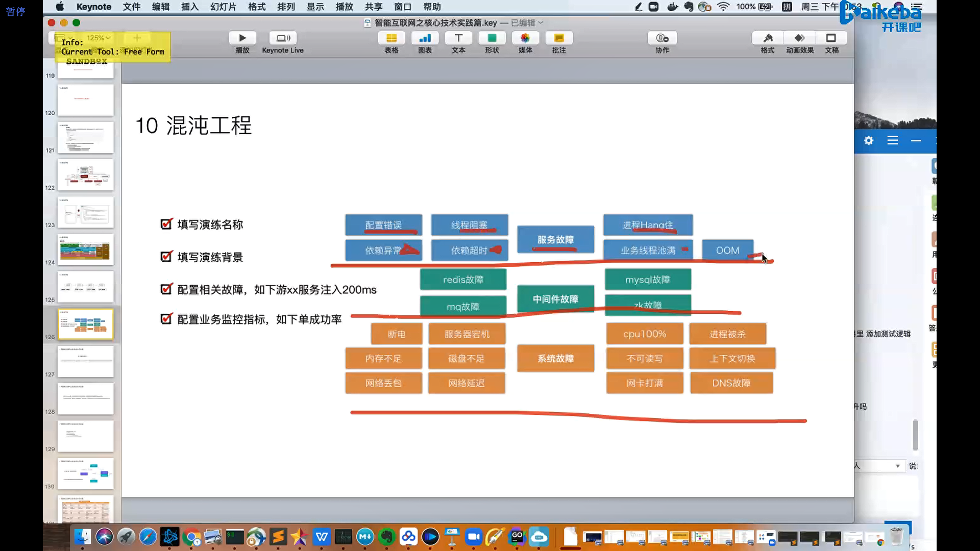980x551 pixels.
Task: Open Keynote Live from toolbar
Action: coord(283,38)
